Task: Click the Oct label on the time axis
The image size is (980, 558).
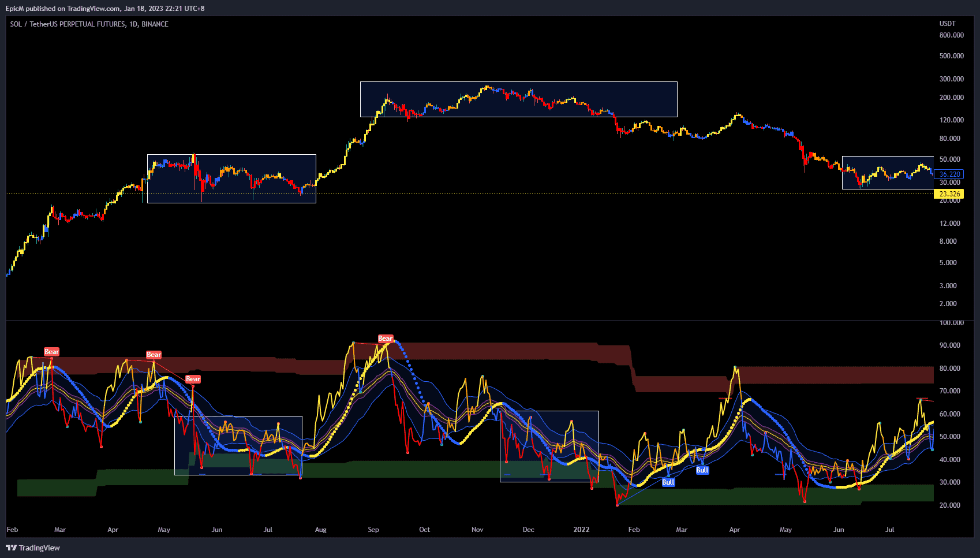Action: [425, 530]
